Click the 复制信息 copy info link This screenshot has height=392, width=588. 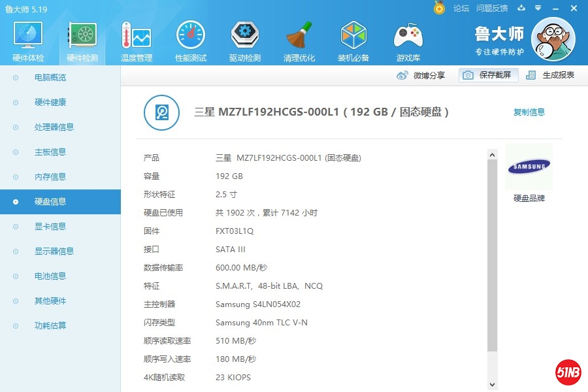point(529,112)
